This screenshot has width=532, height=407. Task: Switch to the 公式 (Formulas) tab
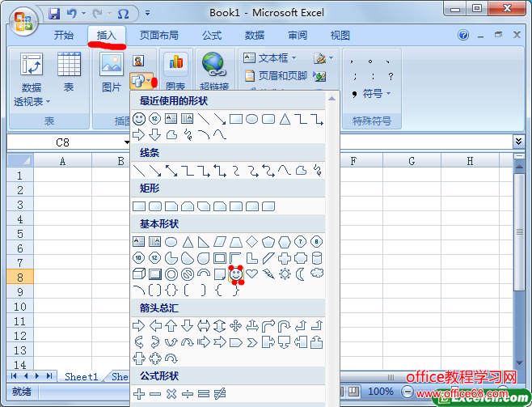click(212, 36)
